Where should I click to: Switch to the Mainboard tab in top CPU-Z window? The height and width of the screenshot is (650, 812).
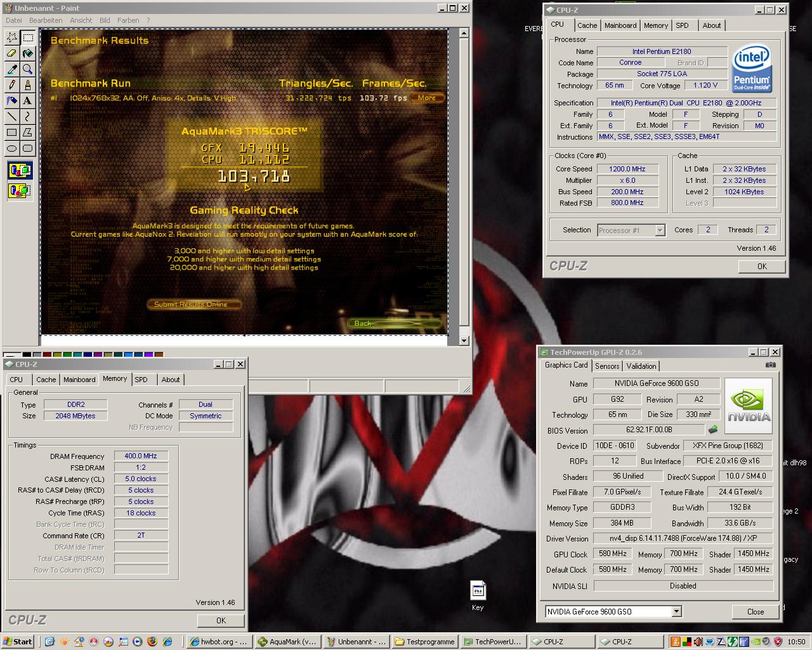(620, 25)
